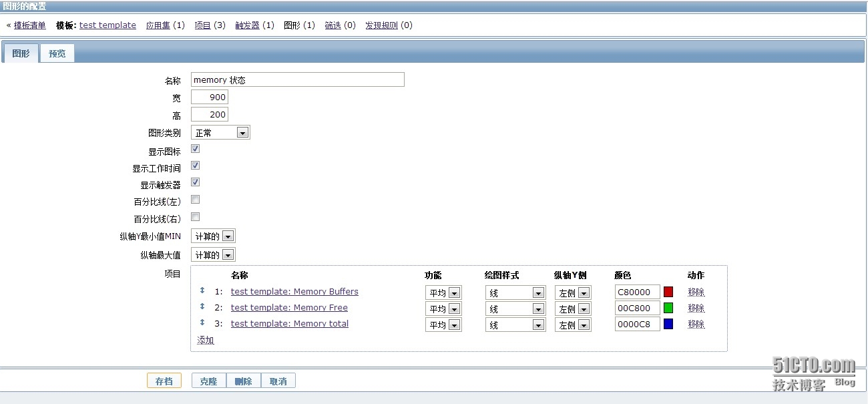Enable the 百分比线(左) checkbox

click(x=196, y=199)
